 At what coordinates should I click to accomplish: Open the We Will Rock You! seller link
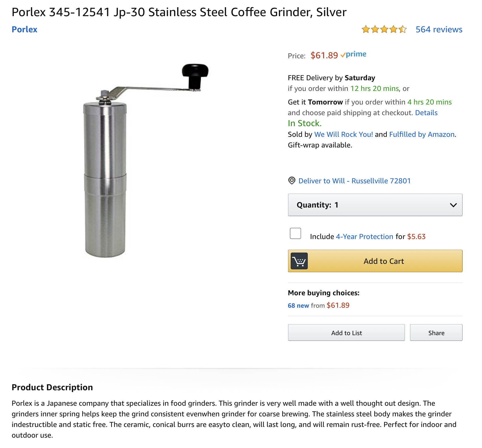click(x=344, y=135)
